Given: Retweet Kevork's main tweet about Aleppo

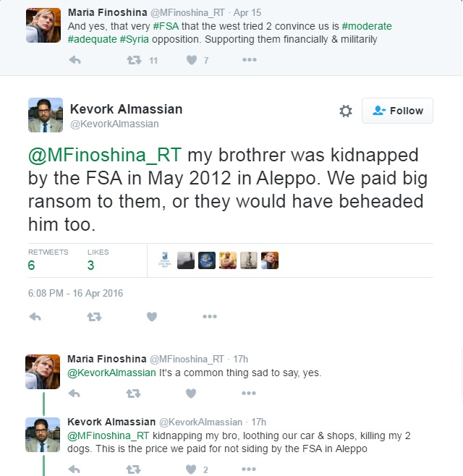Looking at the screenshot, I should [94, 316].
